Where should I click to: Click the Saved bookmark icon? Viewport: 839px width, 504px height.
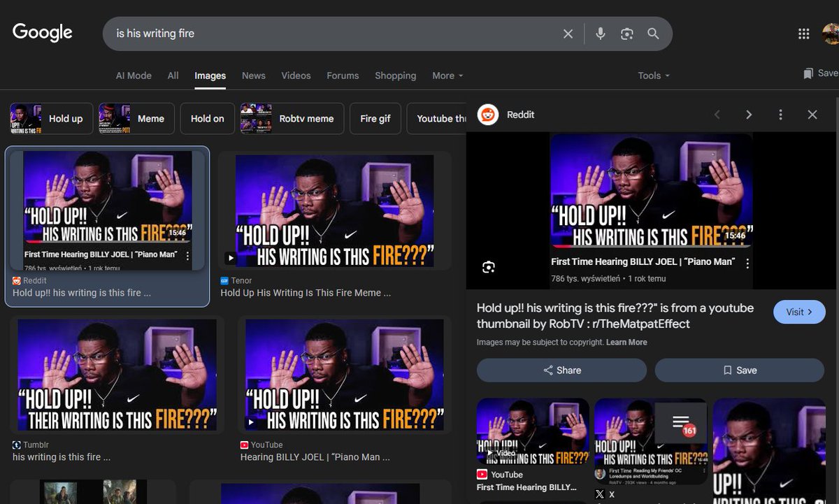pyautogui.click(x=808, y=73)
